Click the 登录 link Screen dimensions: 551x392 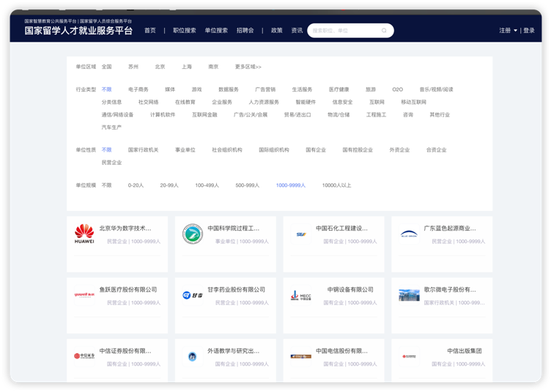(529, 31)
